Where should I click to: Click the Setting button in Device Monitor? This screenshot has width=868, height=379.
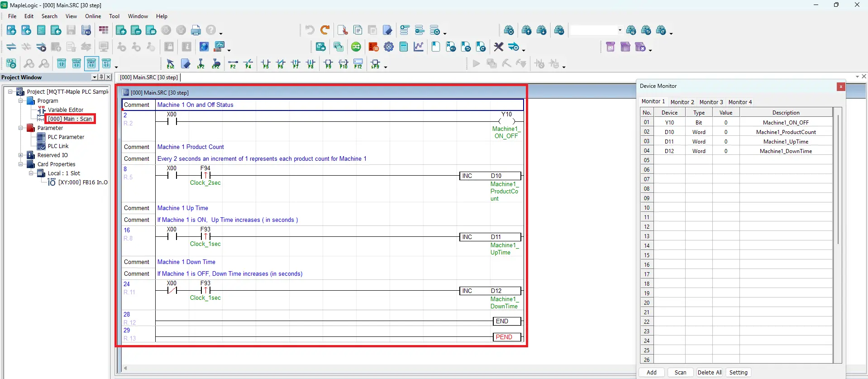738,372
